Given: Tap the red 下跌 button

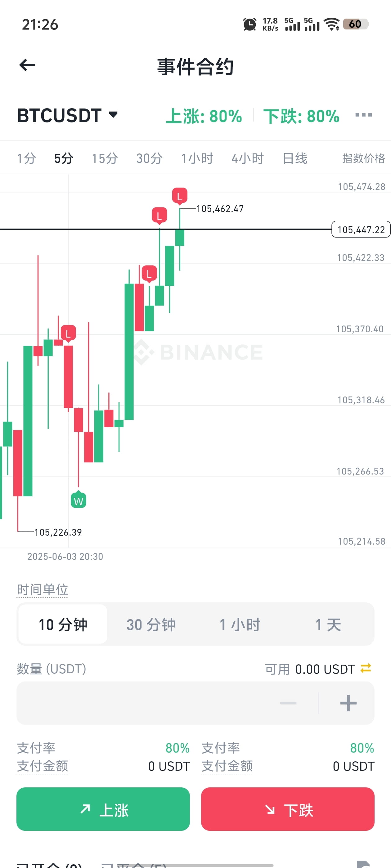Looking at the screenshot, I should click(287, 809).
